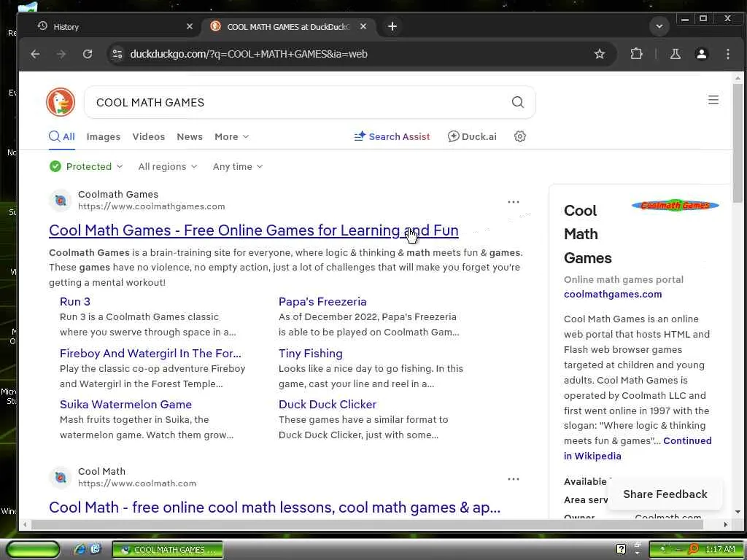The height and width of the screenshot is (560, 747).
Task: Open the Any time filter dropdown
Action: 237,167
